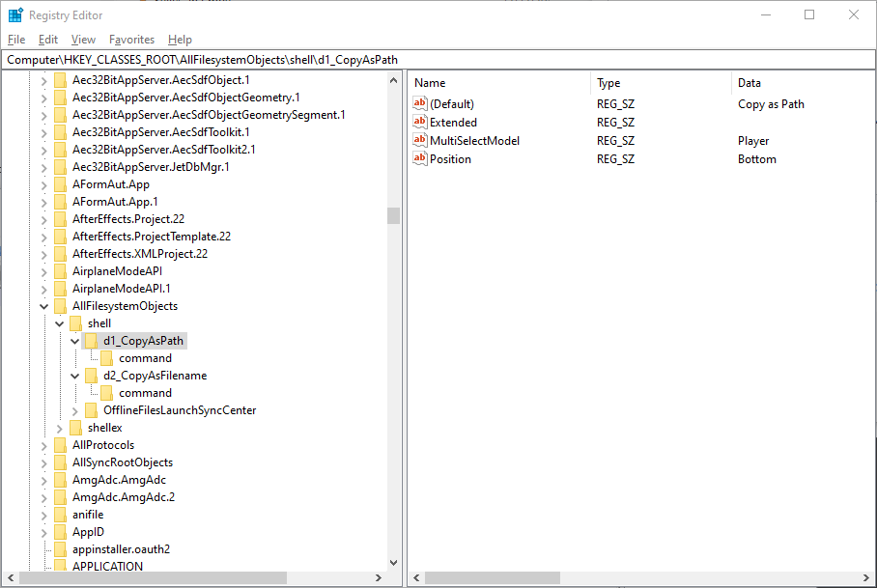Click the tree pane horizontal scrollbar thumb
877x588 pixels.
click(x=153, y=577)
